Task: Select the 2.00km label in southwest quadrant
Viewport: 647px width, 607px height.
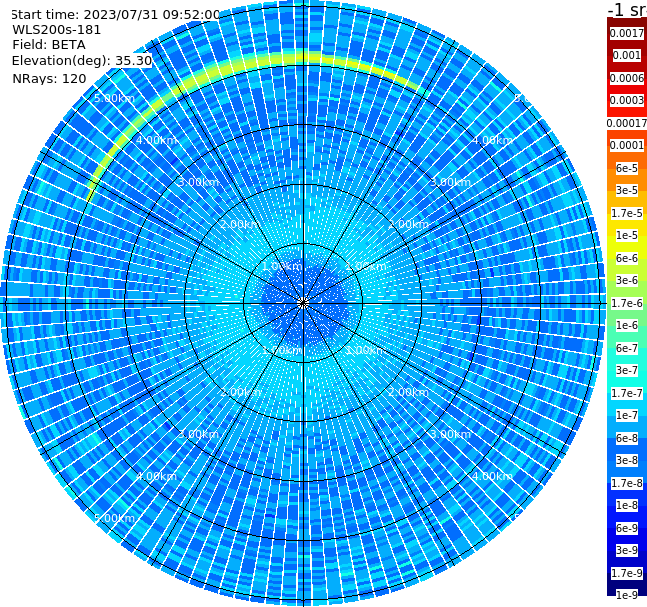Action: [x=241, y=392]
